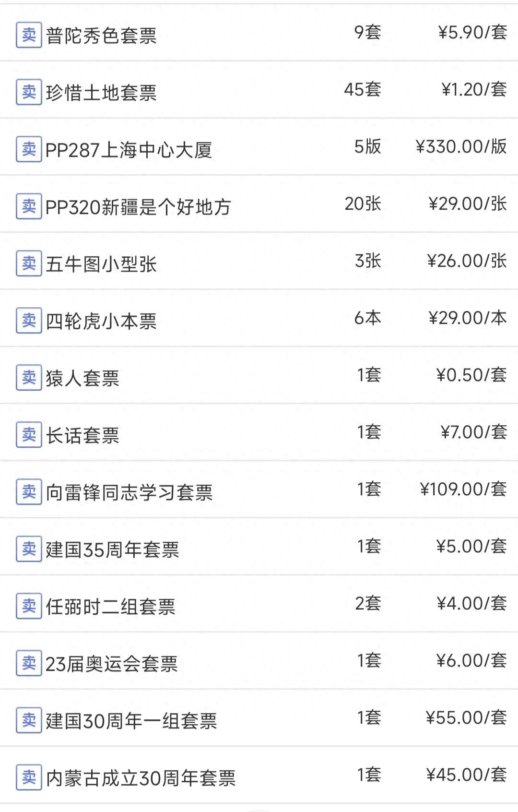Tap the 卖 badge for 四轮虎小本票
The image size is (518, 812).
(x=29, y=321)
